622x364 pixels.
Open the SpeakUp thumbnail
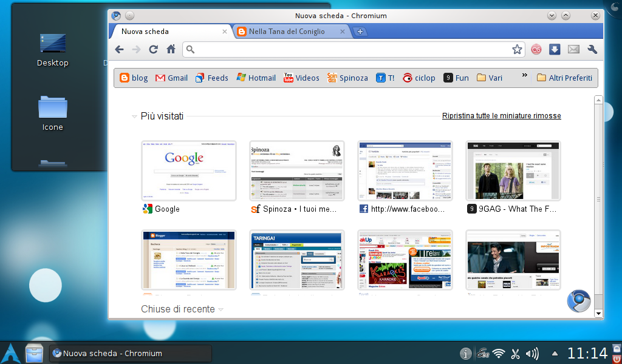pos(405,260)
